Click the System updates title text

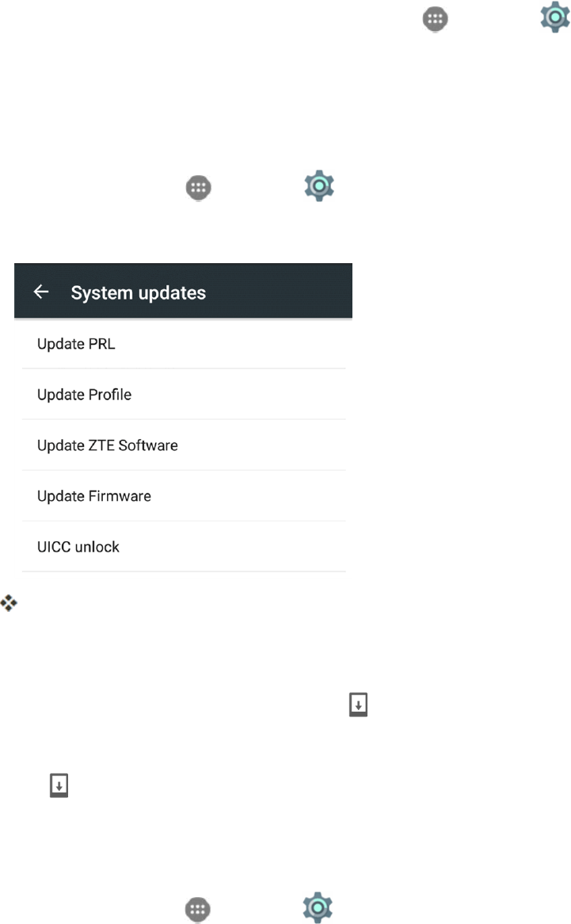[x=139, y=293]
